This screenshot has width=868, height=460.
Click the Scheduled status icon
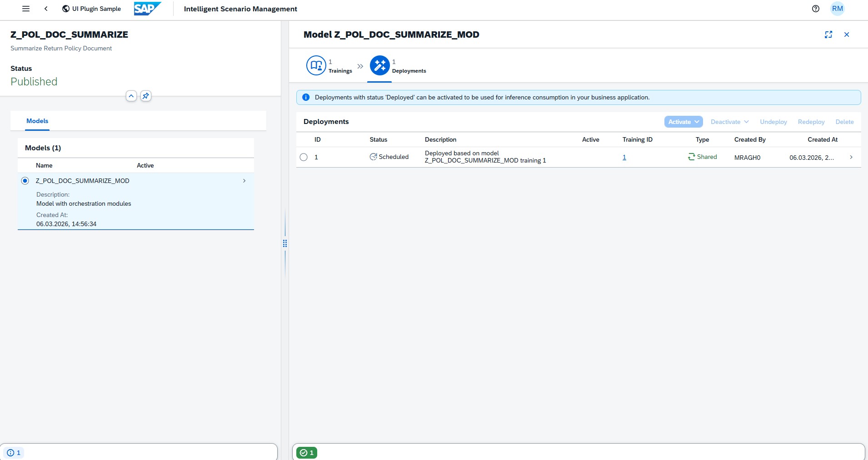tap(373, 157)
